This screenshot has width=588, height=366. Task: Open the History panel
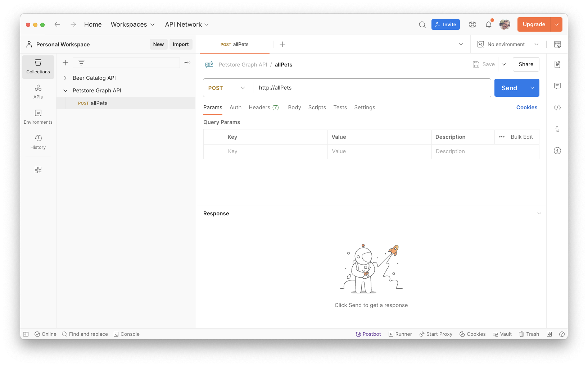tap(38, 142)
